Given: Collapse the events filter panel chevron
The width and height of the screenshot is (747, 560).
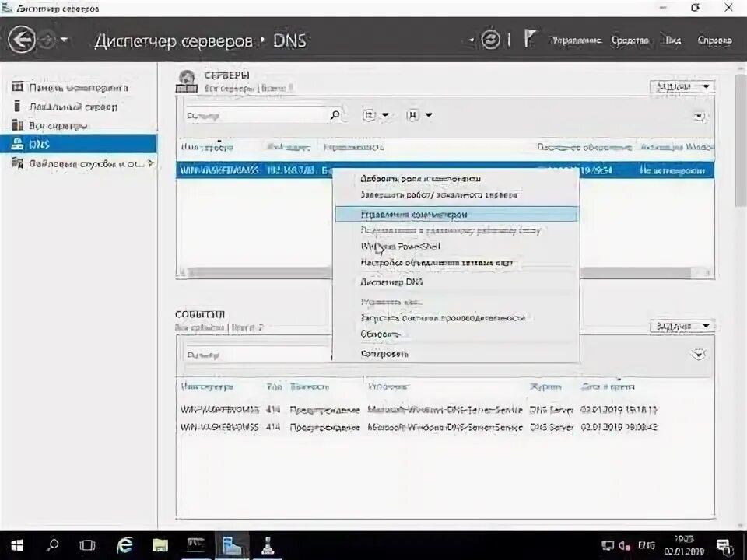Looking at the screenshot, I should coord(699,355).
